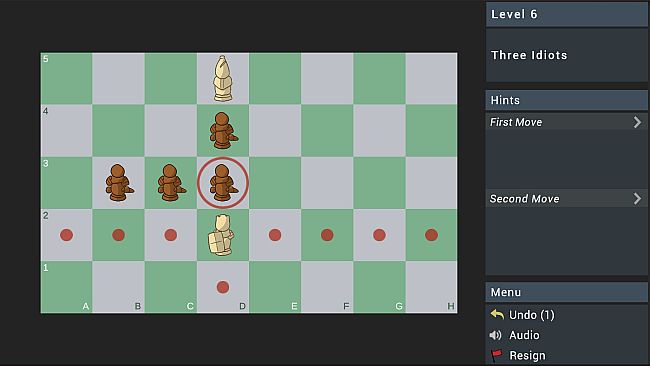
Task: Click the brown pawn on C3
Action: coord(171,183)
